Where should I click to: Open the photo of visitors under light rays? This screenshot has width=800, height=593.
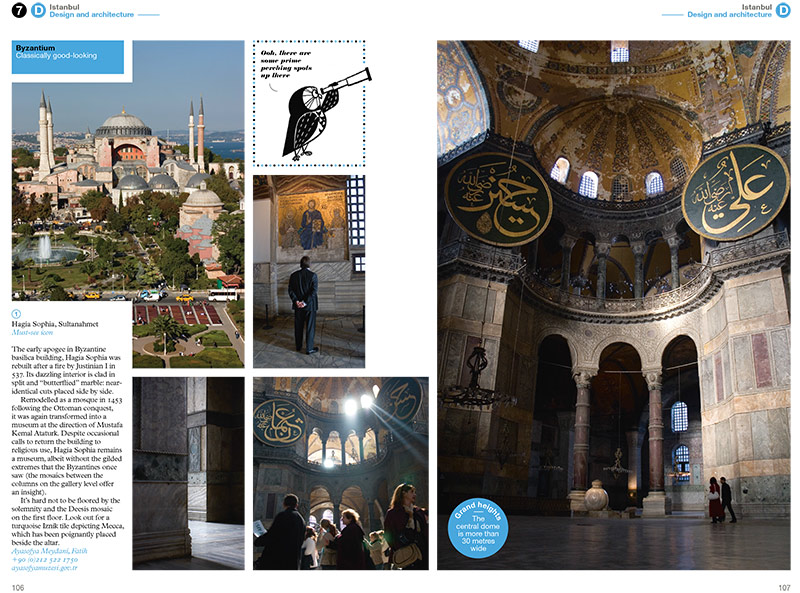pos(341,473)
